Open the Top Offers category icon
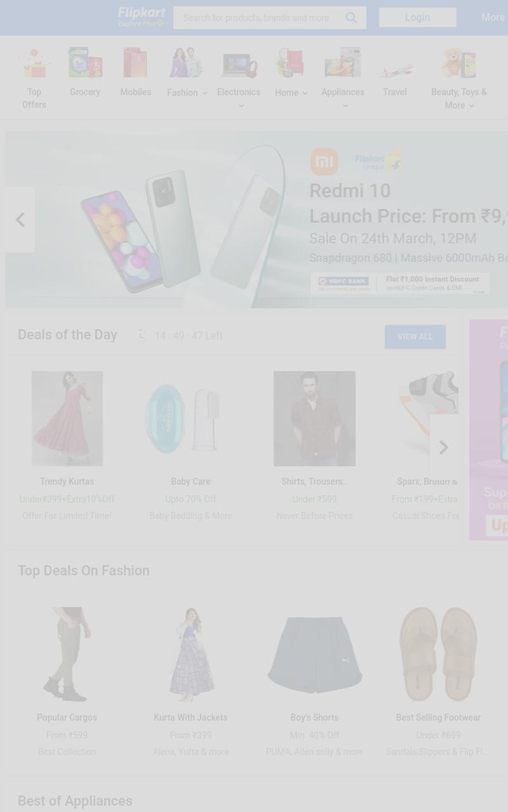The image size is (508, 812). coord(34,63)
